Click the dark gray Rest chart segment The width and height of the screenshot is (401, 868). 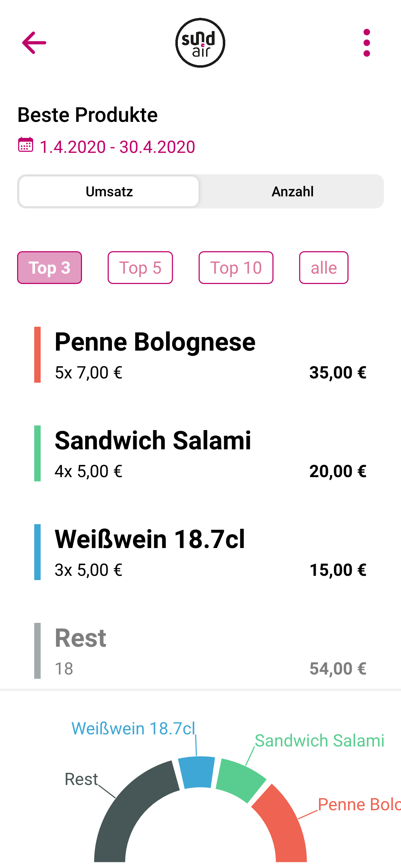click(132, 809)
